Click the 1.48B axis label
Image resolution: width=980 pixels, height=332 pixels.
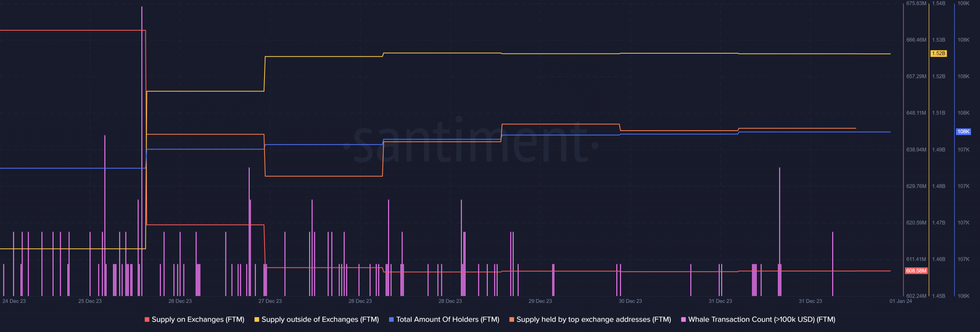(x=938, y=186)
